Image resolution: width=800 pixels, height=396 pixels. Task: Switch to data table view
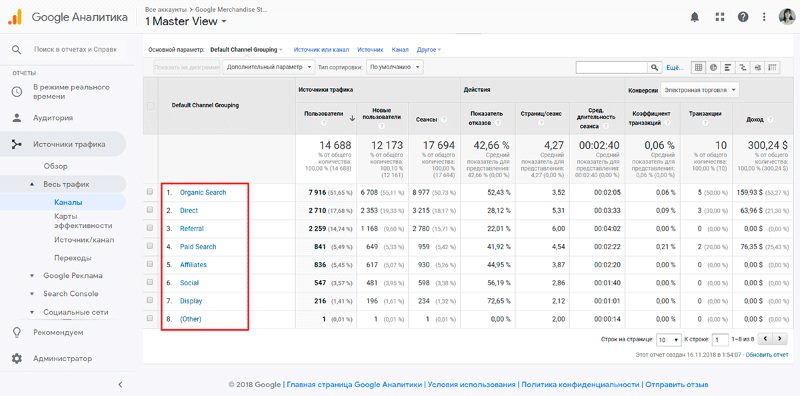[x=698, y=67]
